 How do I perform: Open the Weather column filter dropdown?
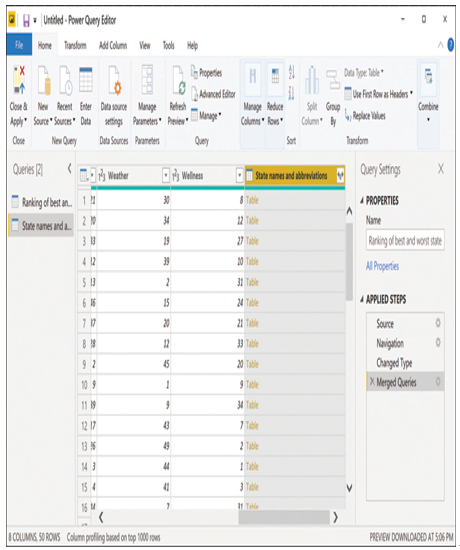[166, 175]
